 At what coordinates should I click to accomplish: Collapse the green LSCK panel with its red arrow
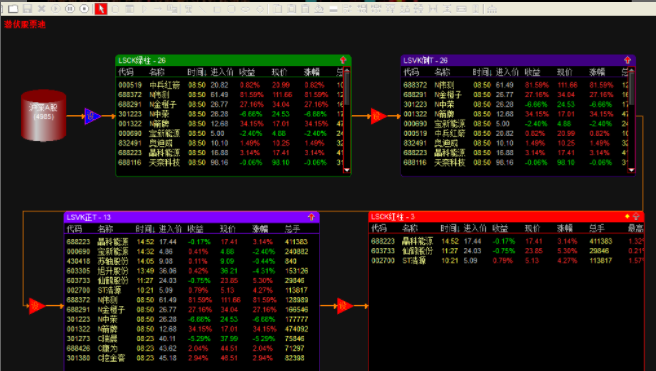(x=343, y=60)
